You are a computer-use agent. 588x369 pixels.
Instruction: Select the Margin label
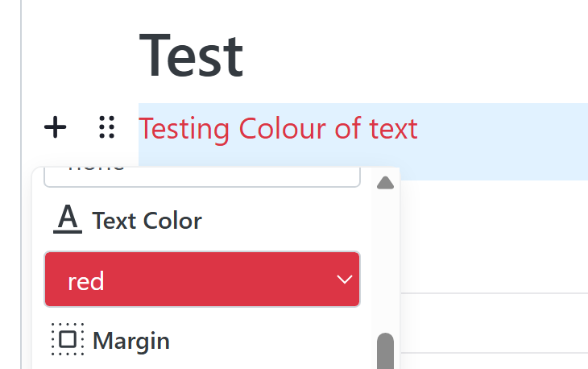130,340
